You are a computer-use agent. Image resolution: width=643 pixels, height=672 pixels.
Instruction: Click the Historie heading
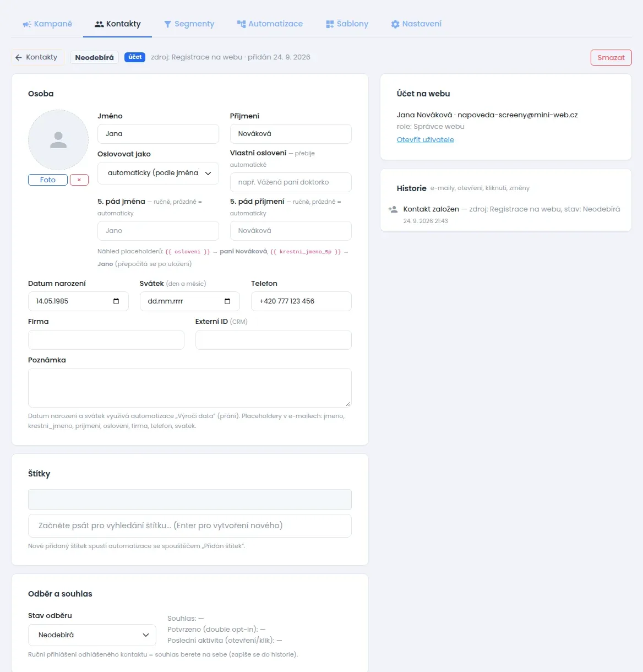(412, 188)
